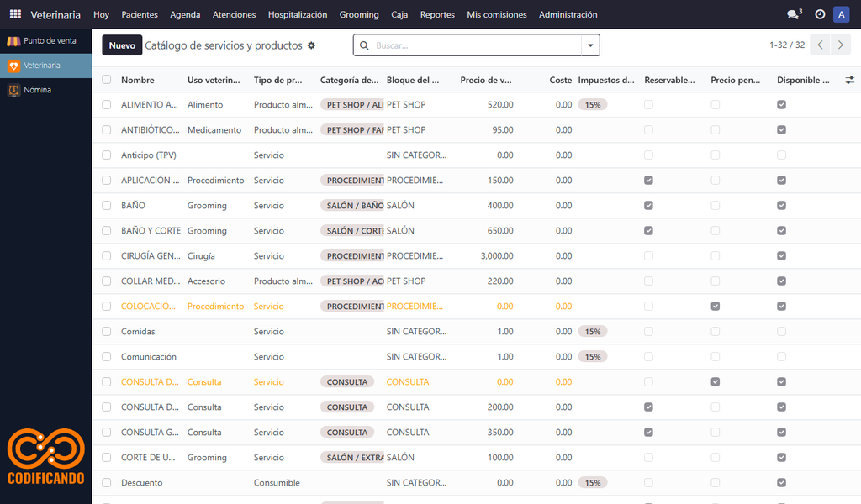Open the Mis comisiones menu
861x504 pixels.
[x=497, y=14]
